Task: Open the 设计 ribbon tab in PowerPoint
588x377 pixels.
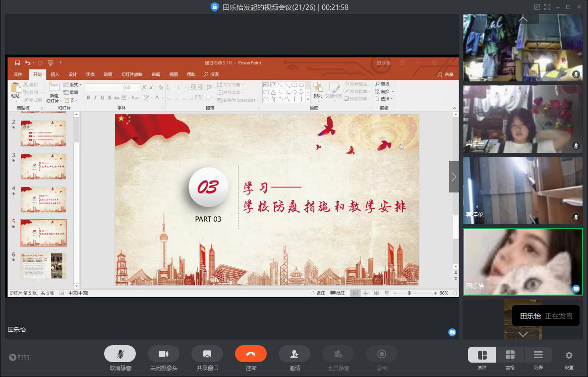Action: click(73, 74)
